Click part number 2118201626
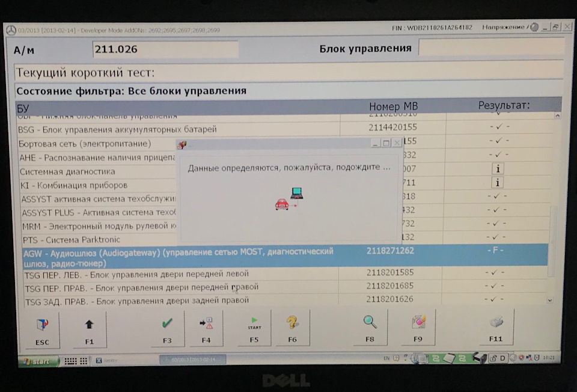Viewport: 577px width, 392px height. tap(389, 299)
